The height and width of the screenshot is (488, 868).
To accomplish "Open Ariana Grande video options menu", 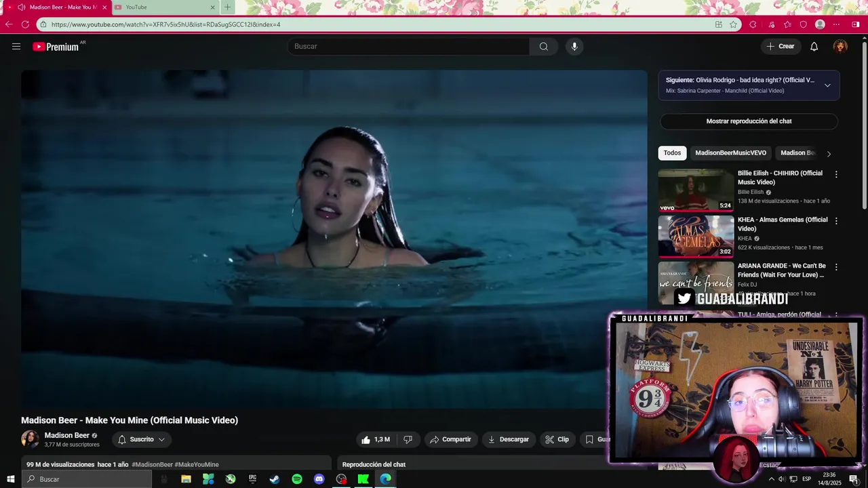I will [x=836, y=267].
